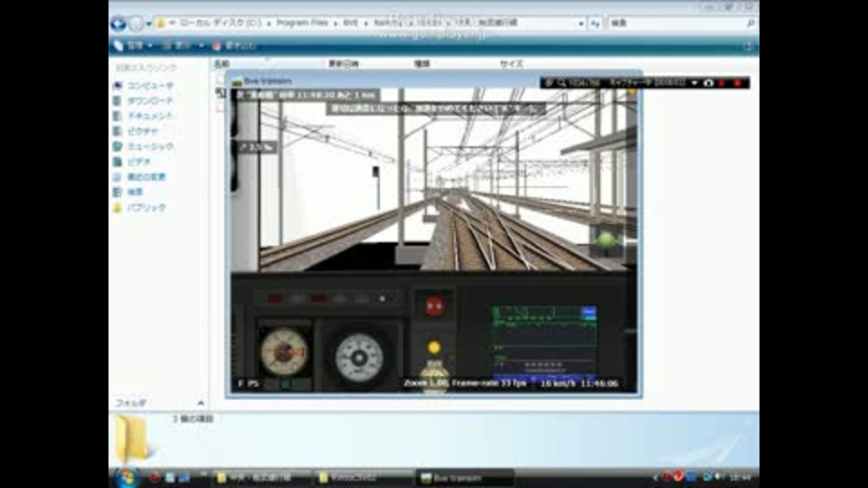Click the Explorer help icon at the toolbar's right end
Image resolution: width=868 pixels, height=488 pixels.
[x=749, y=46]
